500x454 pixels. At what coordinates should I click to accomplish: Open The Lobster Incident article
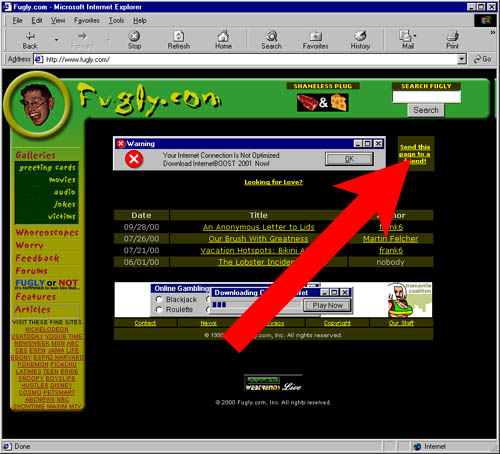click(256, 262)
